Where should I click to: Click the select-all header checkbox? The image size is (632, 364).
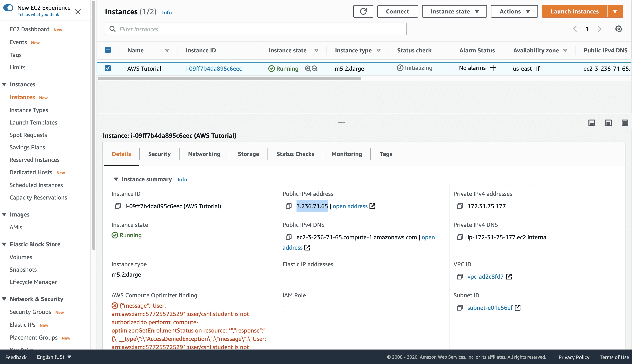(x=108, y=50)
